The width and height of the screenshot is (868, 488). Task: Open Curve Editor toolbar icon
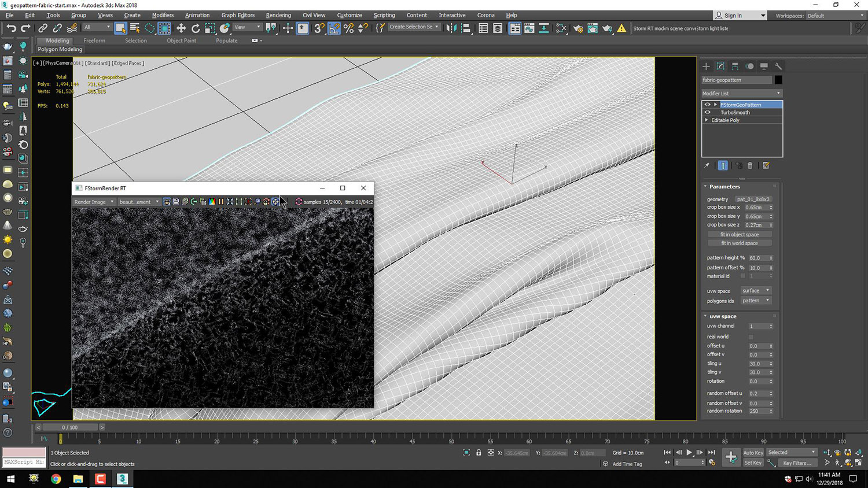tap(529, 28)
